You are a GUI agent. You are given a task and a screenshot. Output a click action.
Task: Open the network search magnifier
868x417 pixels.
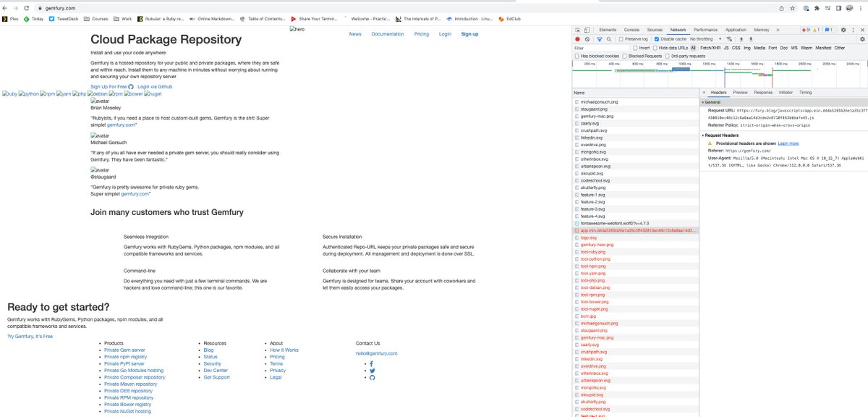609,39
